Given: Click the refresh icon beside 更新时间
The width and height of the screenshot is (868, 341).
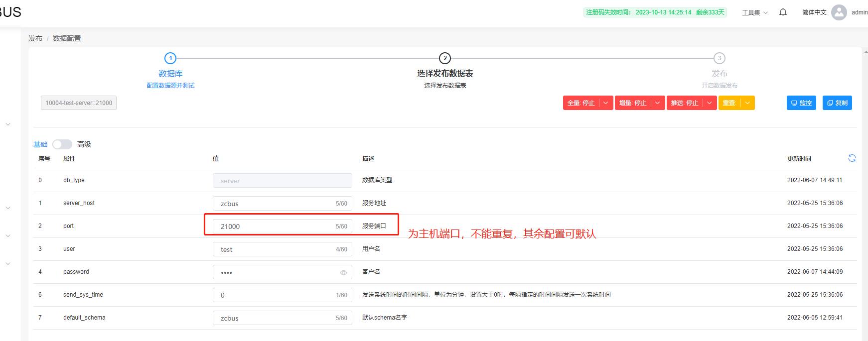Looking at the screenshot, I should tap(852, 158).
